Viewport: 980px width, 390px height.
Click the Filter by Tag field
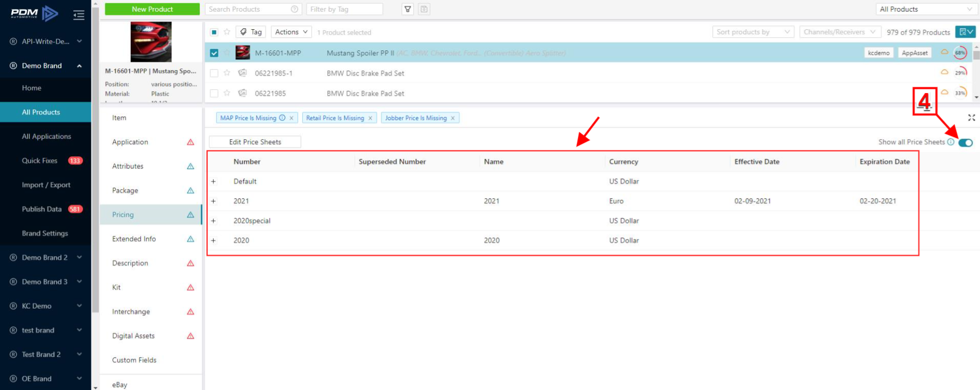(x=344, y=9)
